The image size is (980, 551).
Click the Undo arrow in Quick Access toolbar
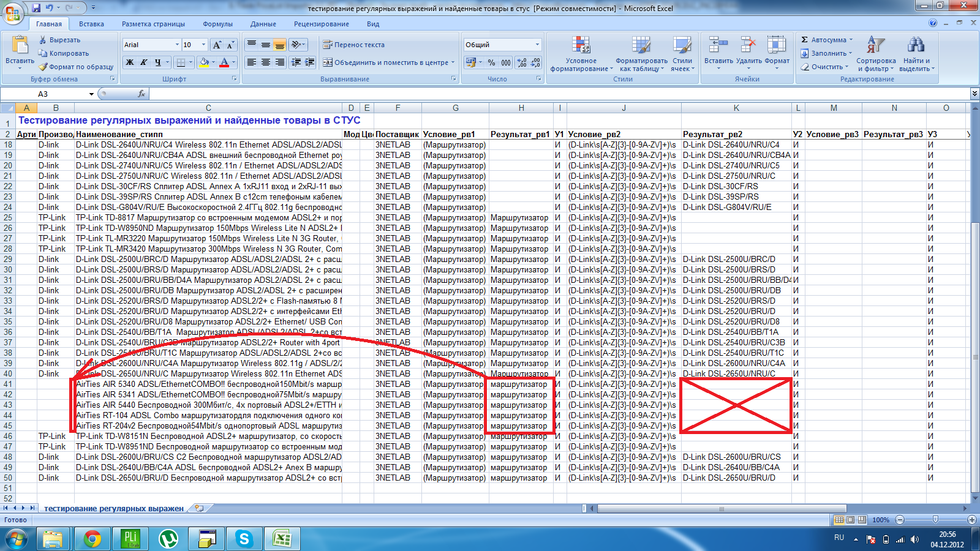[50, 8]
